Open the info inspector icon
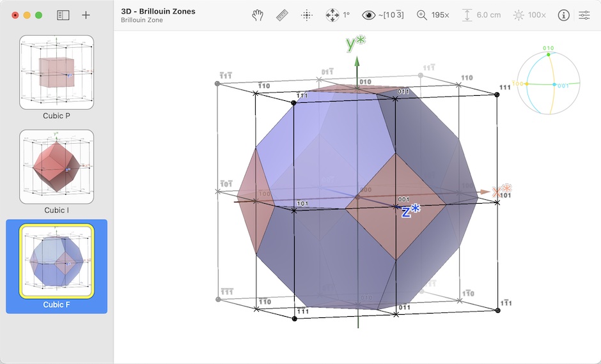The image size is (601, 364). point(563,15)
